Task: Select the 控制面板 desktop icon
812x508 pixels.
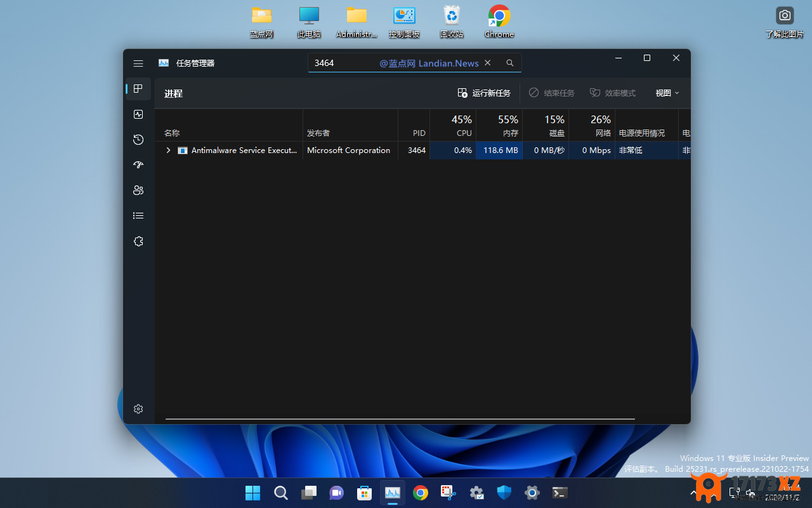Action: coord(404,22)
